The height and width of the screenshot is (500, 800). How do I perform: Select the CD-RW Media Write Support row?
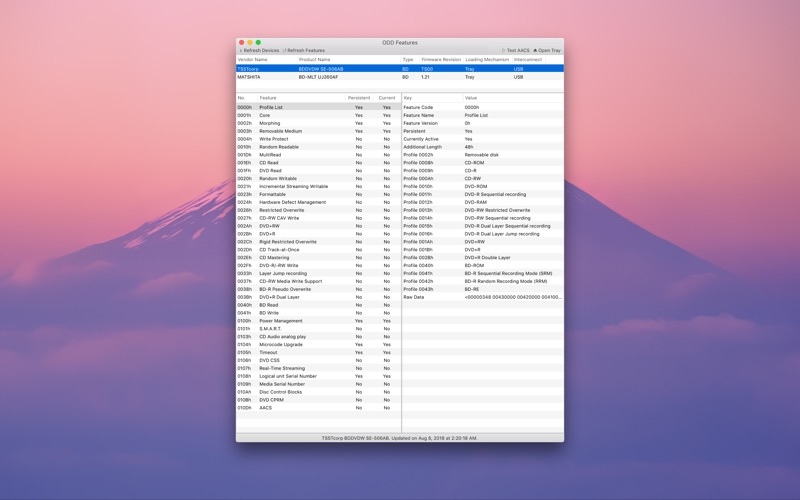pyautogui.click(x=318, y=281)
